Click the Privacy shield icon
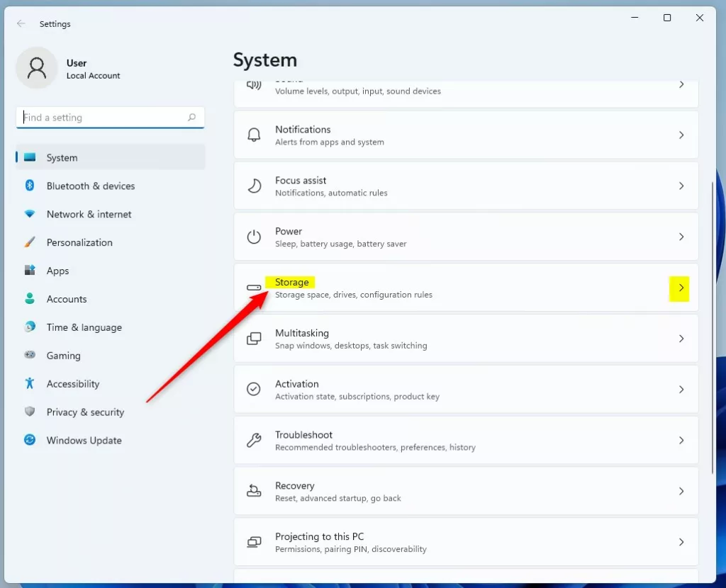The image size is (726, 588). coord(30,412)
